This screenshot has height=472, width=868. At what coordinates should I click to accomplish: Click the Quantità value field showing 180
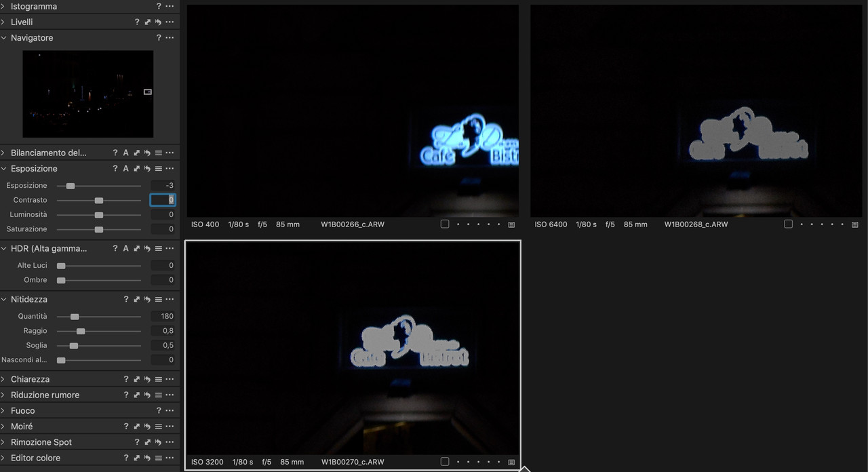tap(163, 316)
